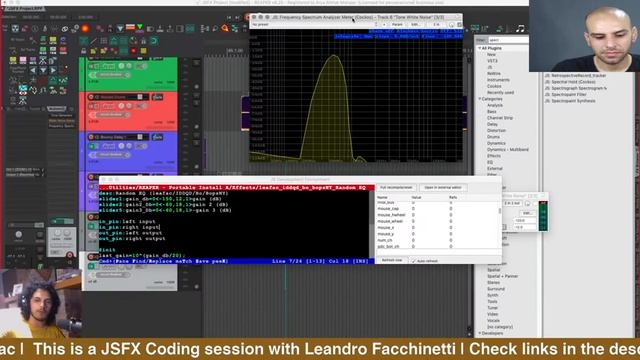Click Edit button in Spectrum Analyzer window
The image size is (640, 360).
pos(415,24)
